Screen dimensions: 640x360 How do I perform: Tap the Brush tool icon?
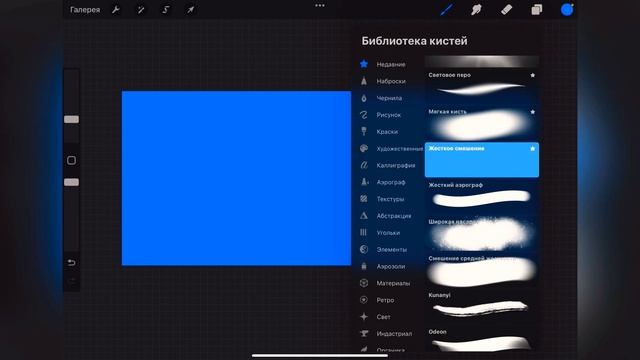pos(447,9)
